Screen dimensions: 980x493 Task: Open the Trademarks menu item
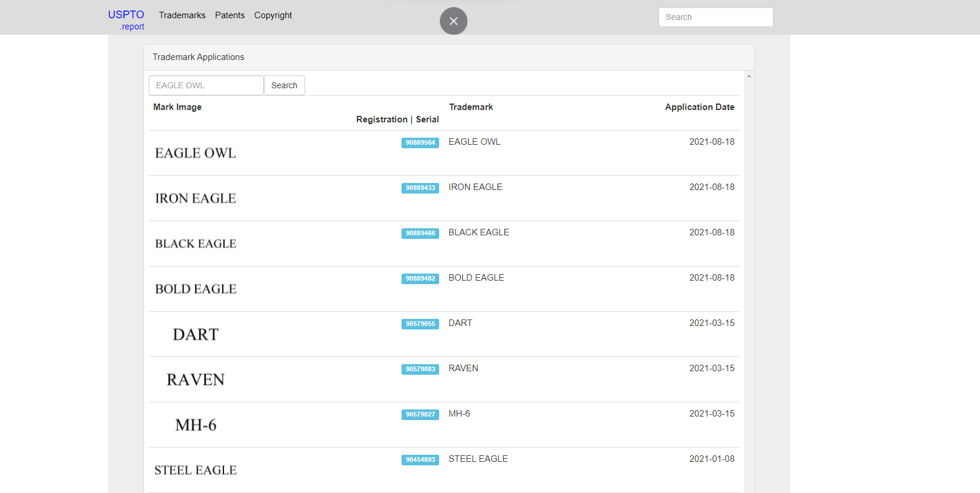(x=182, y=15)
